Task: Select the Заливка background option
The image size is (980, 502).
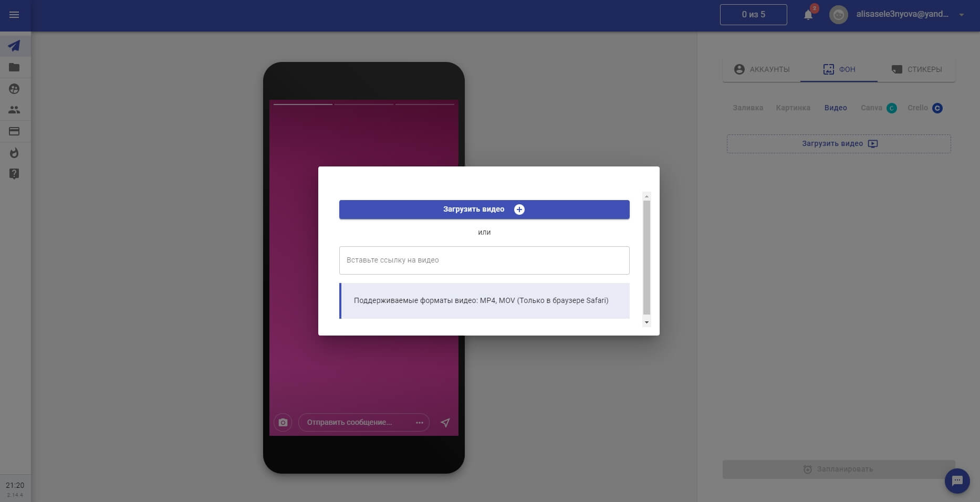Action: 748,108
